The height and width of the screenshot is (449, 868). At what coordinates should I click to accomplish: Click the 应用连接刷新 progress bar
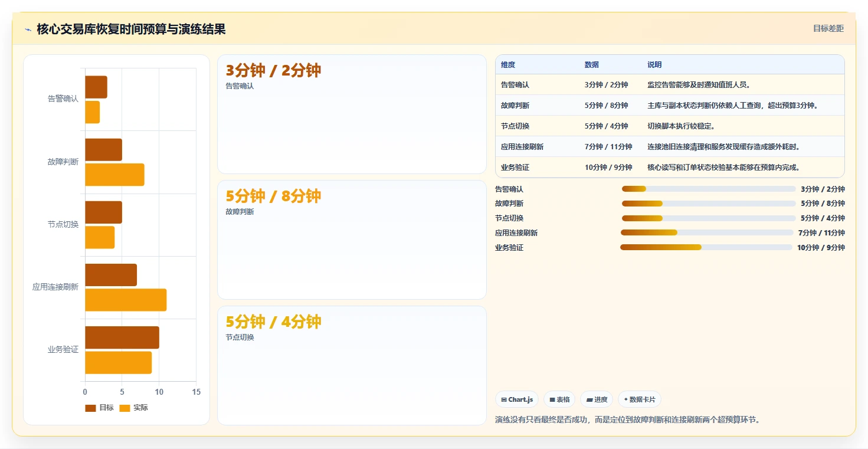707,232
